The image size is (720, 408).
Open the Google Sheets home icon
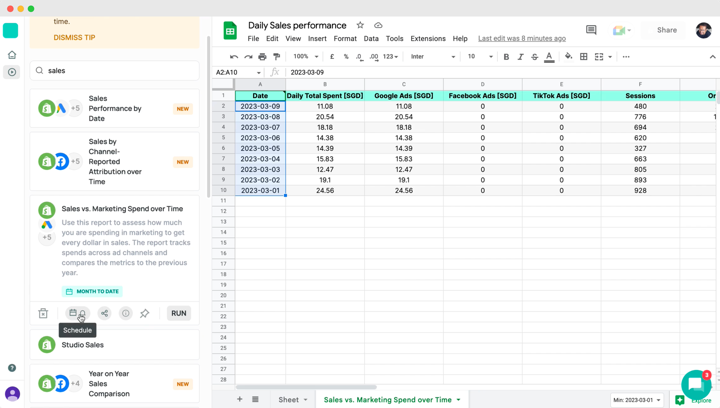tap(230, 31)
